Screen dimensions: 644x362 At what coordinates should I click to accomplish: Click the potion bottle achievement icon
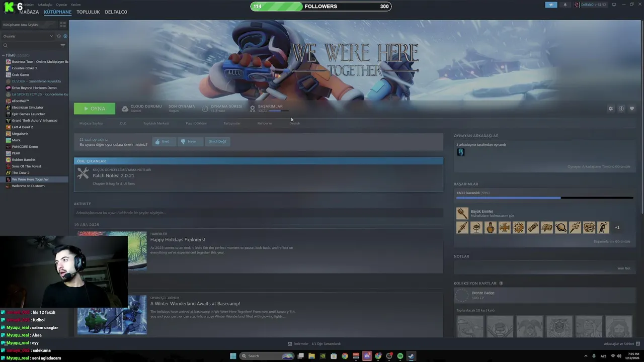pos(491,228)
